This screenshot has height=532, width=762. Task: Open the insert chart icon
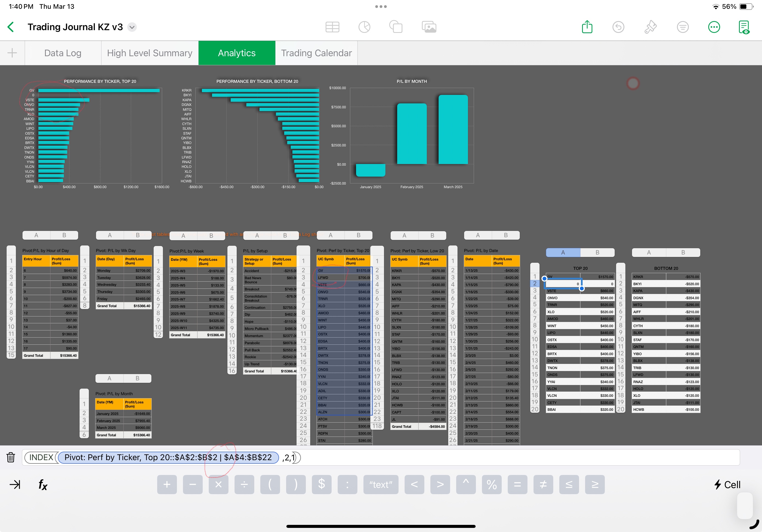[364, 27]
